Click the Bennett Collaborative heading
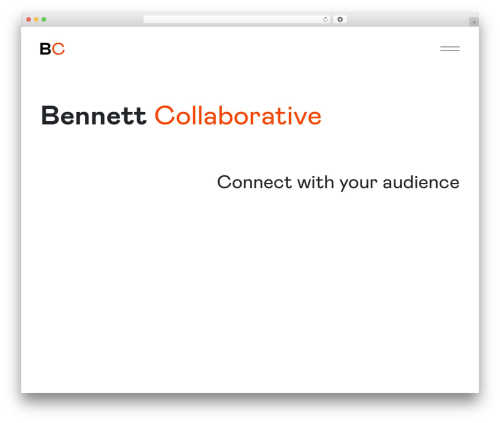 181,116
